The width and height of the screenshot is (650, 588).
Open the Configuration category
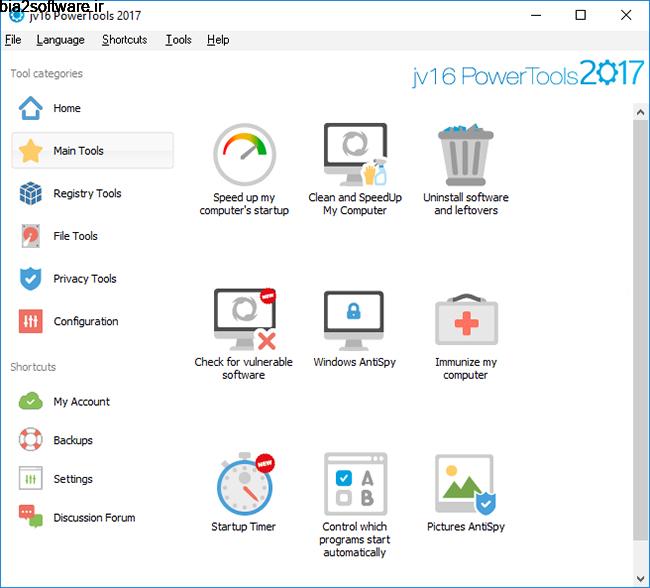85,322
